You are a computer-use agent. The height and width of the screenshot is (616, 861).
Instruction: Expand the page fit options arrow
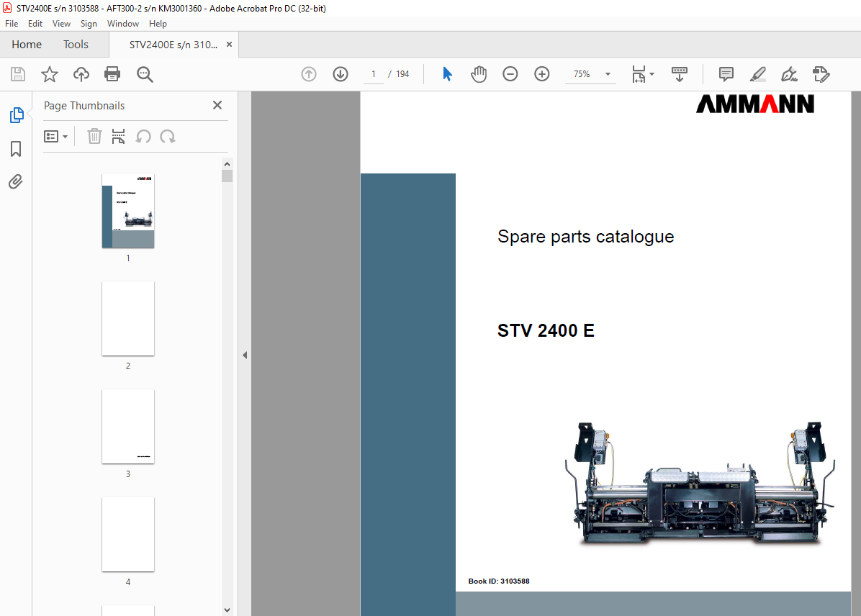(652, 74)
